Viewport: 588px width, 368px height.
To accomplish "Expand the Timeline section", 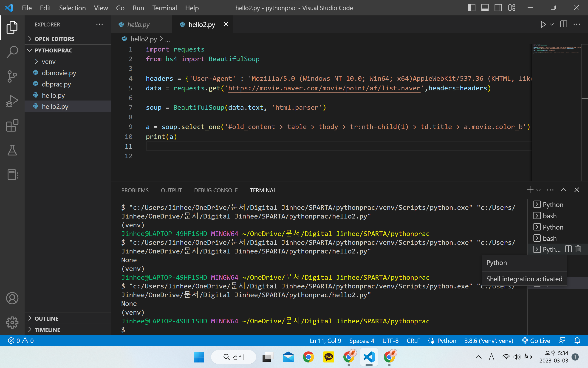I will point(68,330).
